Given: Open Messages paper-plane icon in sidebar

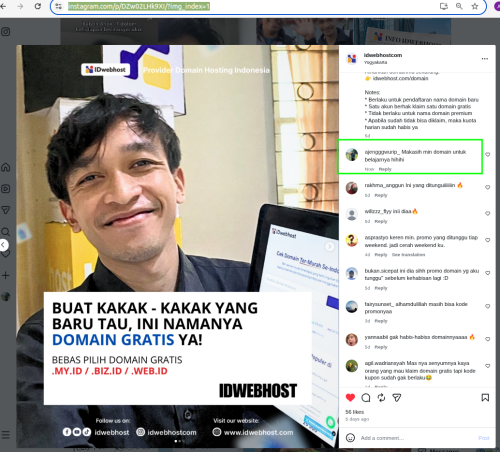Looking at the screenshot, I should (6, 210).
